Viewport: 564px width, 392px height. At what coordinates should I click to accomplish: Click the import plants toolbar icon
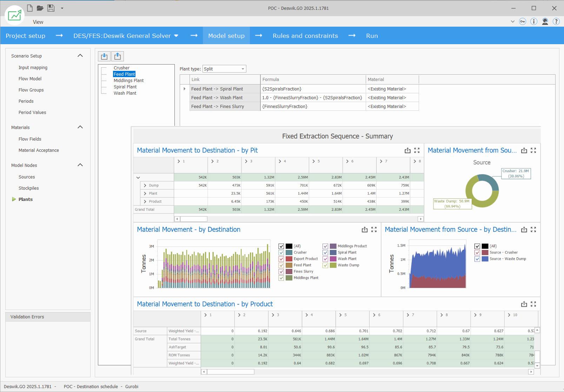tap(104, 56)
